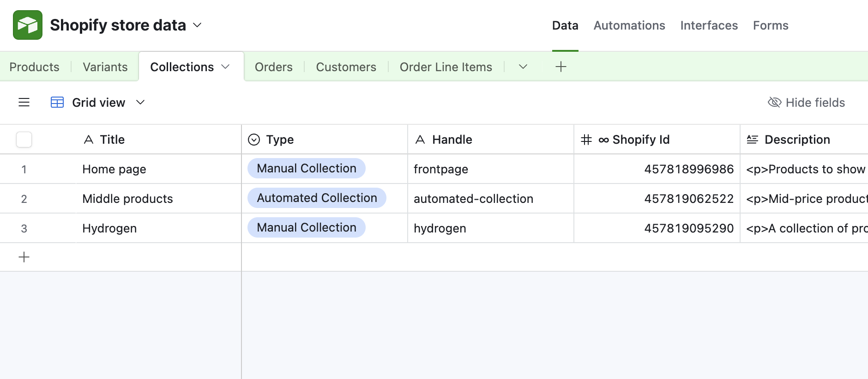
Task: Switch to the Customers table
Action: 346,67
